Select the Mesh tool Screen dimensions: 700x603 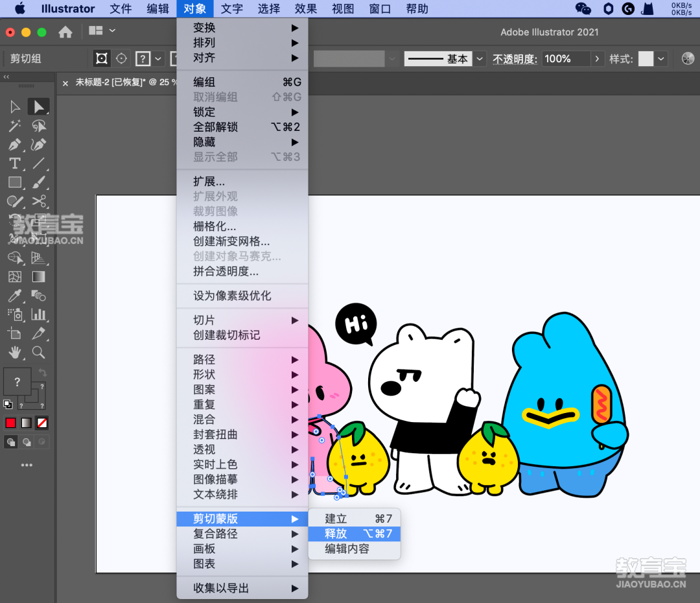[15, 276]
